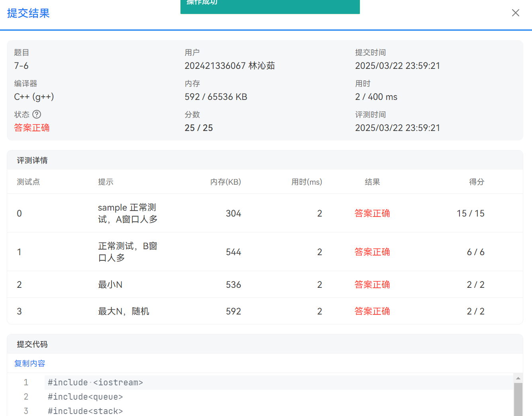This screenshot has width=532, height=416.
Task: Click score 2 / 2 in 最小N row
Action: (475, 285)
